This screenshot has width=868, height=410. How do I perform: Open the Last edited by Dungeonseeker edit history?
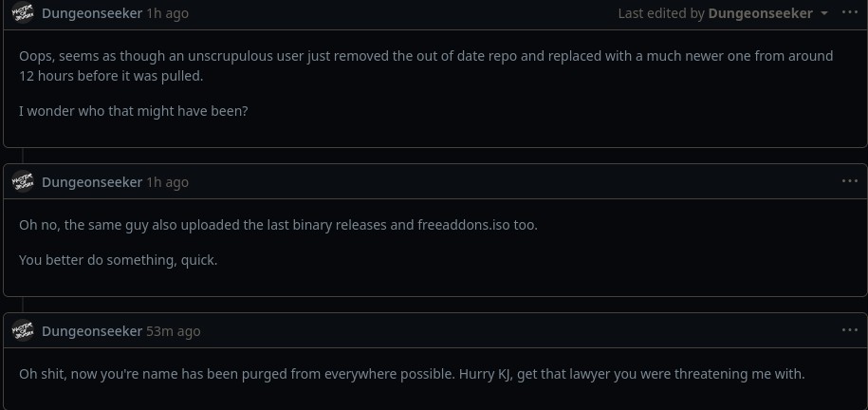tap(723, 13)
